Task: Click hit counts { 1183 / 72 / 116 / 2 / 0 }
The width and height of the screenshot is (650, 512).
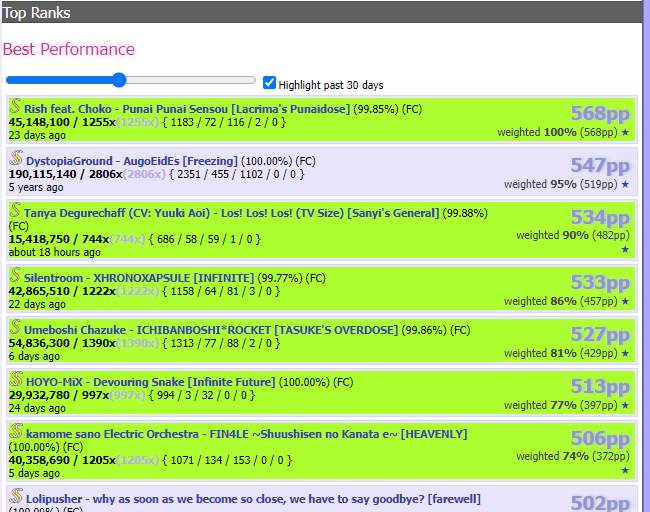Action: pos(224,122)
